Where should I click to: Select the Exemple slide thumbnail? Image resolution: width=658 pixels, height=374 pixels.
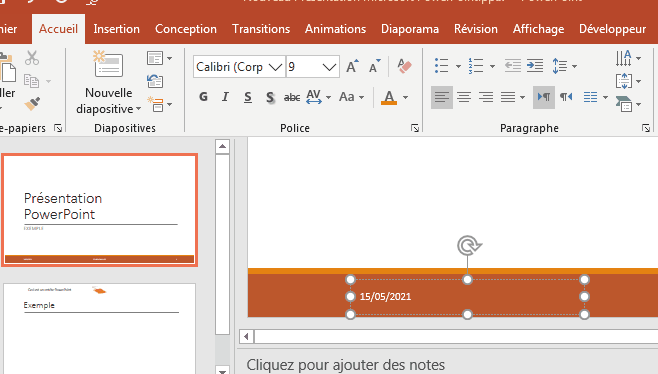99,328
